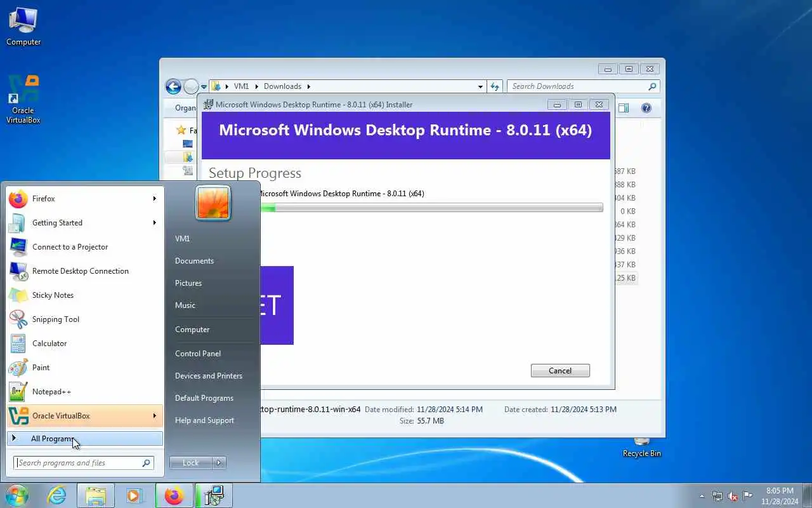Image resolution: width=812 pixels, height=508 pixels.
Task: Start the Snipping Tool
Action: click(x=84, y=319)
